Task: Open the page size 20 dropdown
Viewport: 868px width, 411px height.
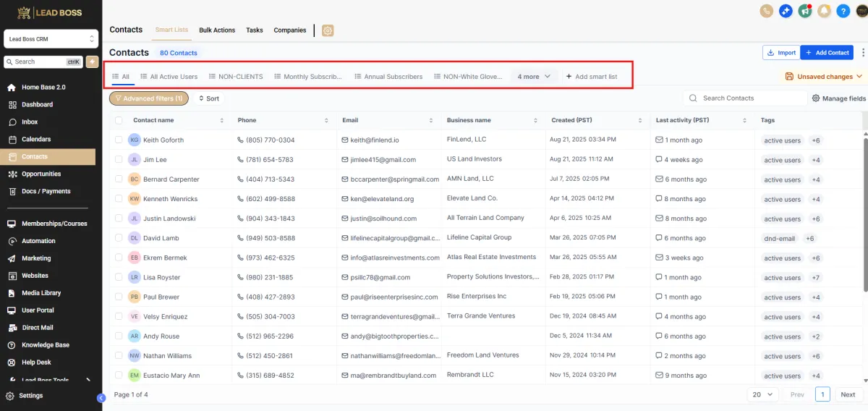Action: [x=762, y=394]
